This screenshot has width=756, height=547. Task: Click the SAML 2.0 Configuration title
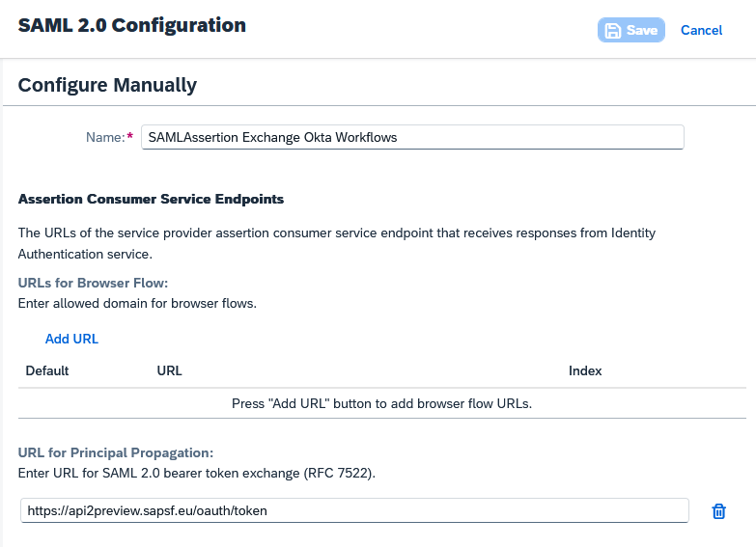(131, 25)
